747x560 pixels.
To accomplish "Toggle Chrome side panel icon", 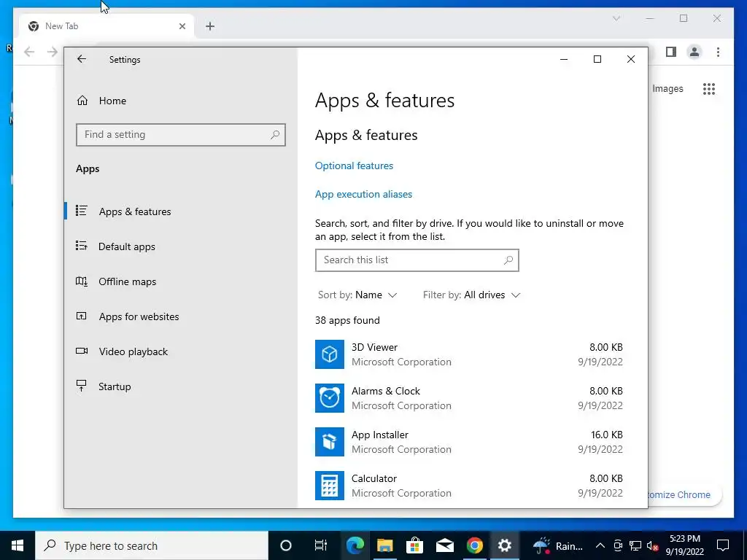I will [x=671, y=52].
